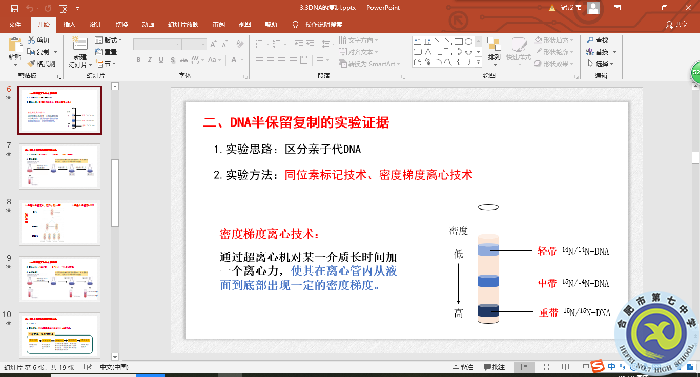Choose the Font Color button
The image size is (700, 377).
(x=234, y=60)
